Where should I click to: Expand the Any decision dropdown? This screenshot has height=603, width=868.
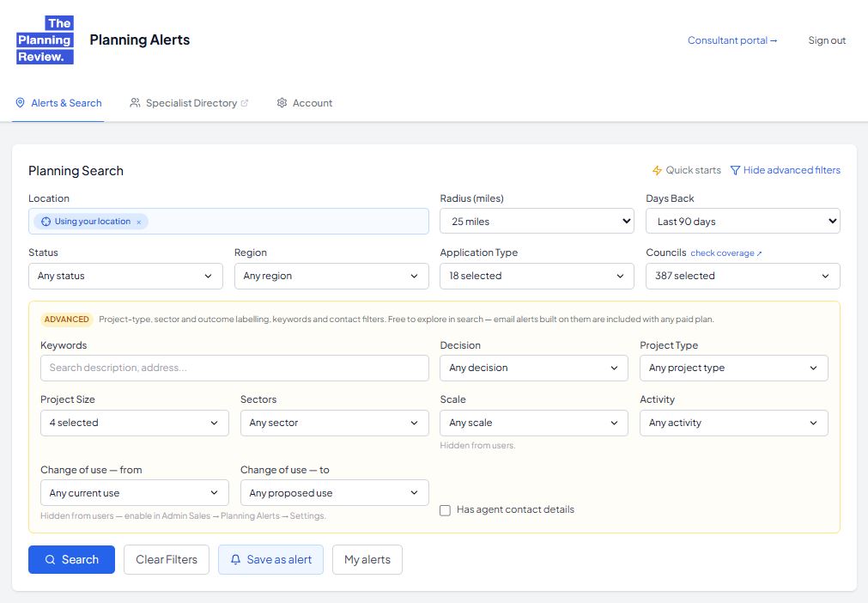534,368
